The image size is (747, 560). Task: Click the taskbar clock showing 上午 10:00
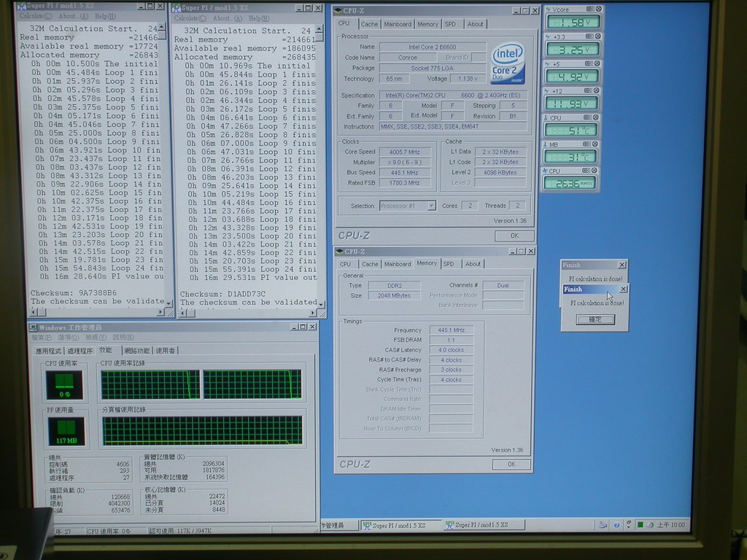[x=671, y=525]
